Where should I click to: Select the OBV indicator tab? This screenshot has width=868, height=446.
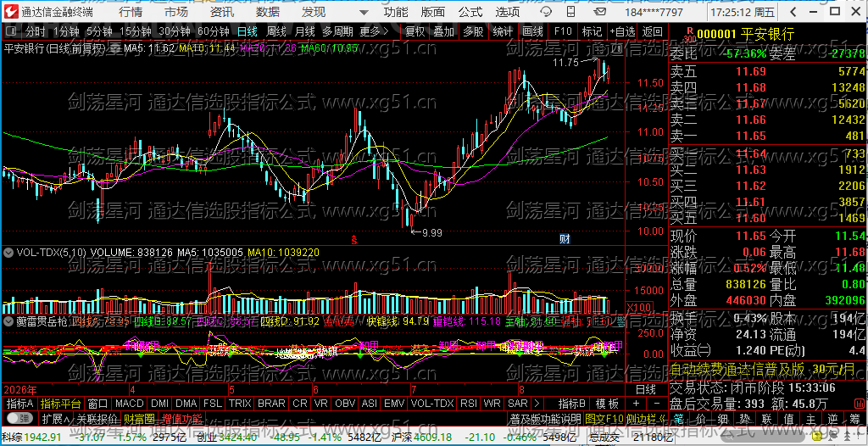(346, 403)
